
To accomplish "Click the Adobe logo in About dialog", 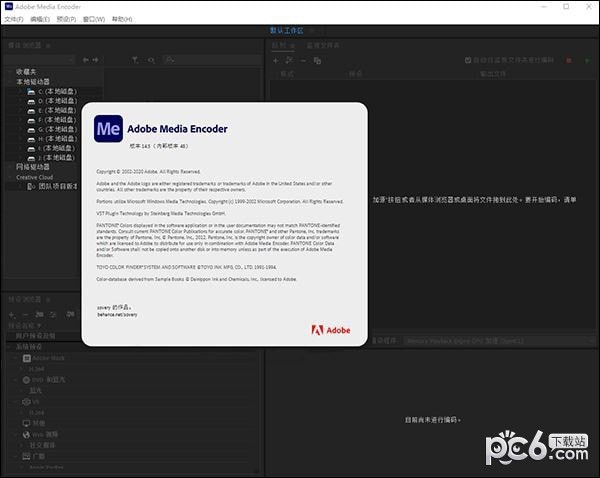I will point(331,330).
